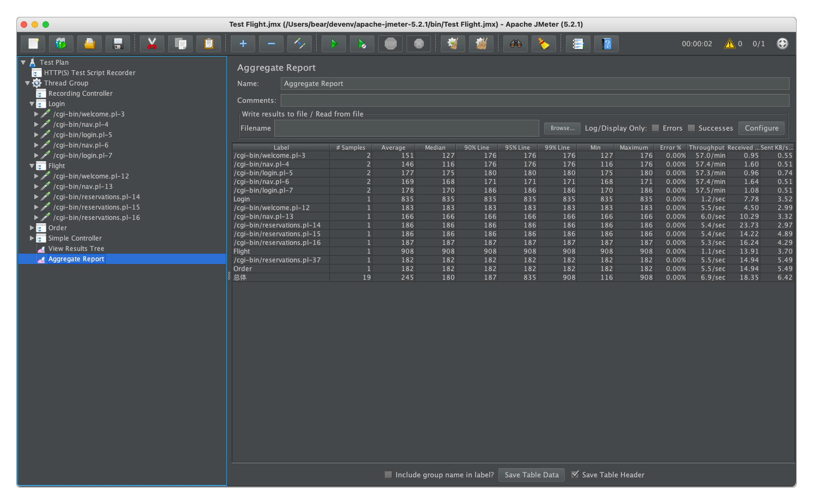Viewport: 813px width, 504px height.
Task: Click the Start no pauses icon
Action: click(x=362, y=44)
